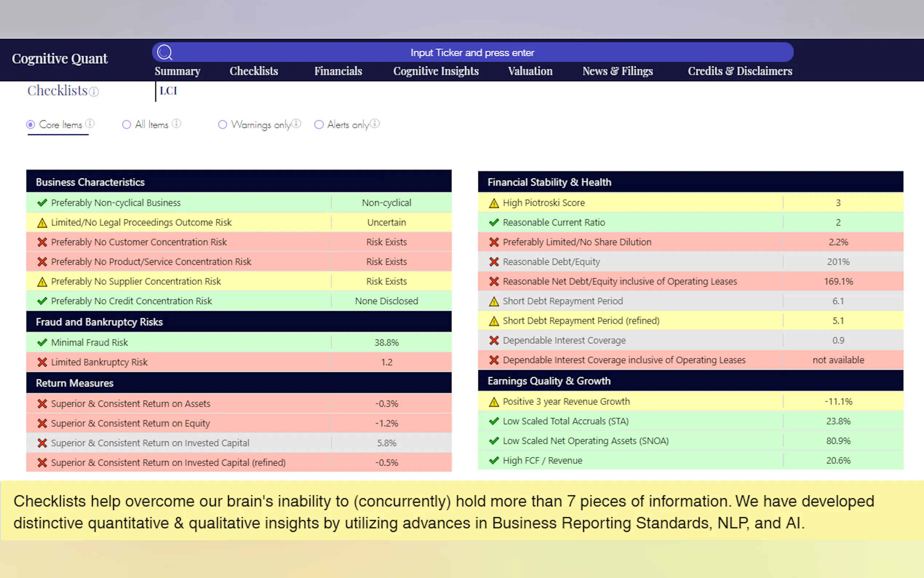Click green check icon for Minimal Fraud Risk
Screen dimensions: 924x578
point(42,343)
